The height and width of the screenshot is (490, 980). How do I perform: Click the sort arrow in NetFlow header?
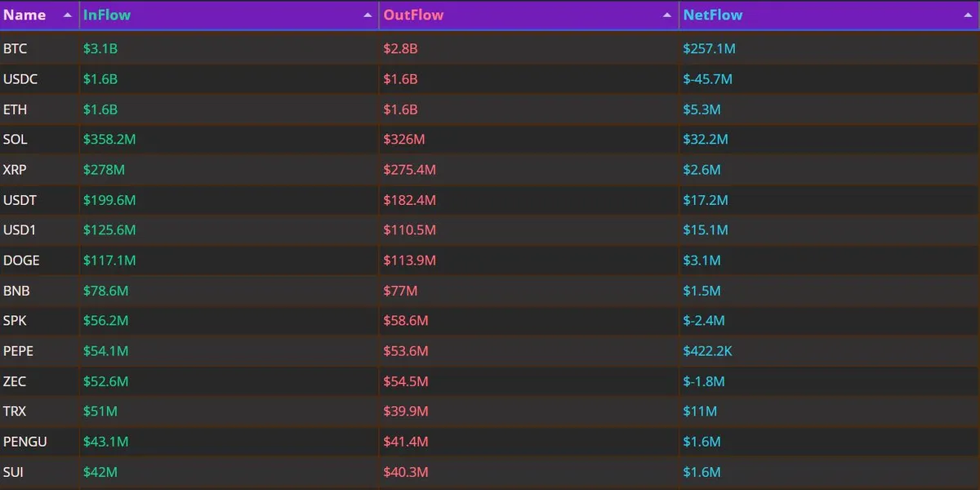968,16
